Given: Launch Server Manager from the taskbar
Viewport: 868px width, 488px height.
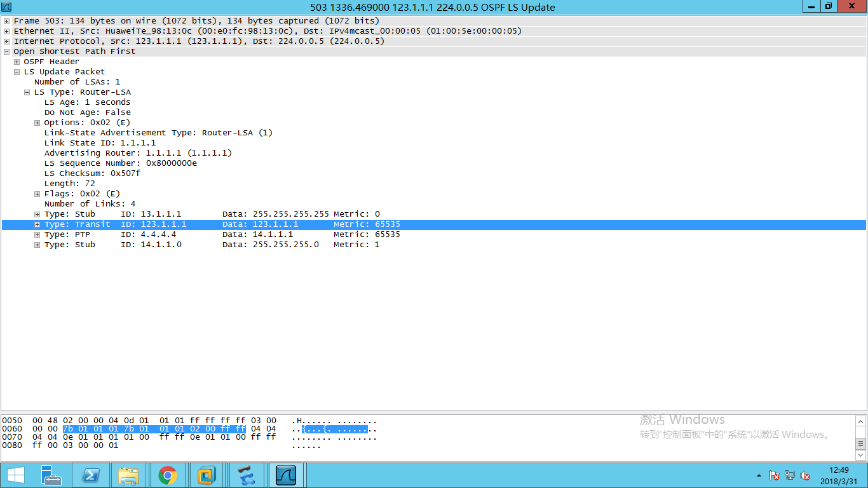Looking at the screenshot, I should click(51, 475).
